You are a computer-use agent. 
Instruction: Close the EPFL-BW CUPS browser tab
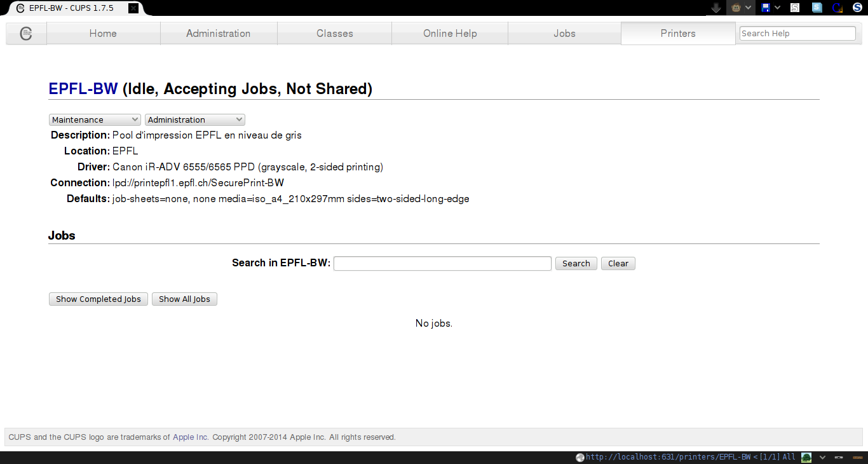(133, 8)
